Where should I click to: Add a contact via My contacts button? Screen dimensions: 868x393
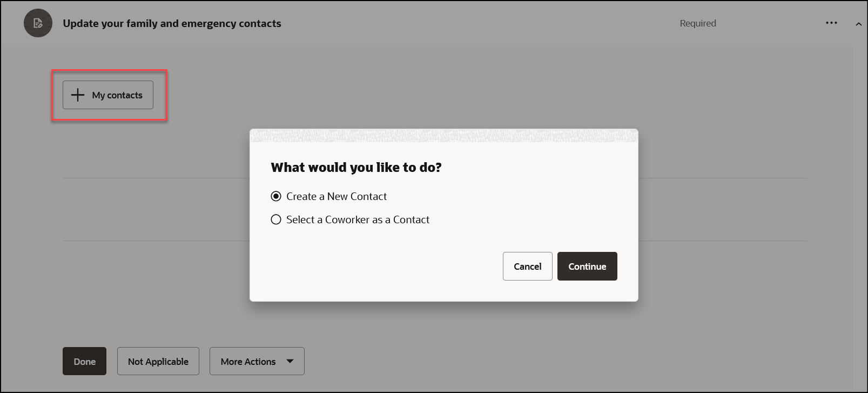(108, 95)
